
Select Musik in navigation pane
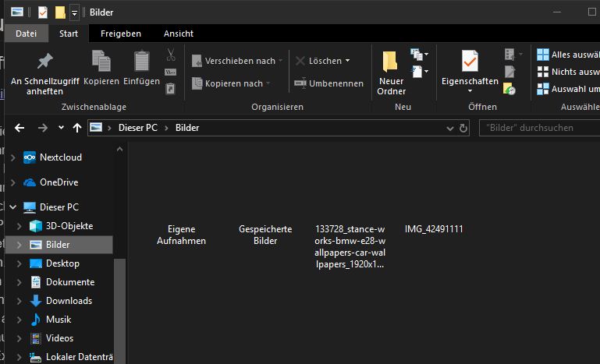[59, 320]
